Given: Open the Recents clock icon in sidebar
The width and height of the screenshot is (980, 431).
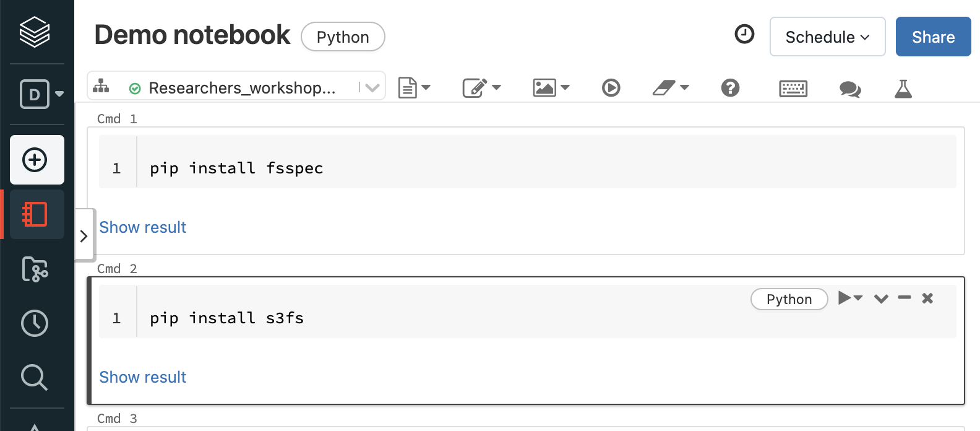Looking at the screenshot, I should 35,323.
